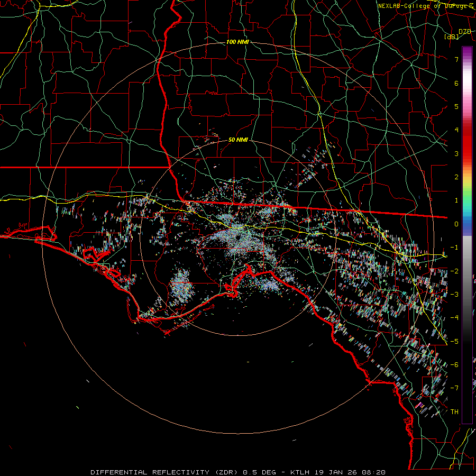The height and width of the screenshot is (476, 476).
Task: Click the "50 NMI" range ring label
Action: (x=239, y=140)
